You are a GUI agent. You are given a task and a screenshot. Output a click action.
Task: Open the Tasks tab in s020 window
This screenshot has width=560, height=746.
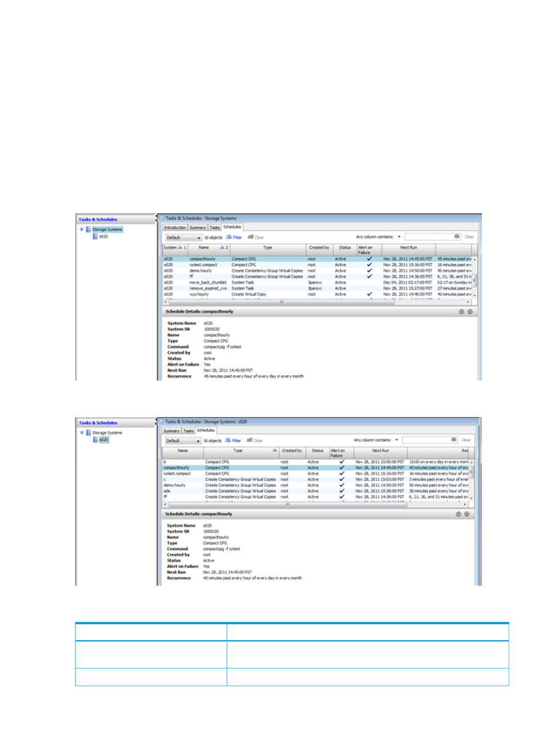[x=188, y=431]
